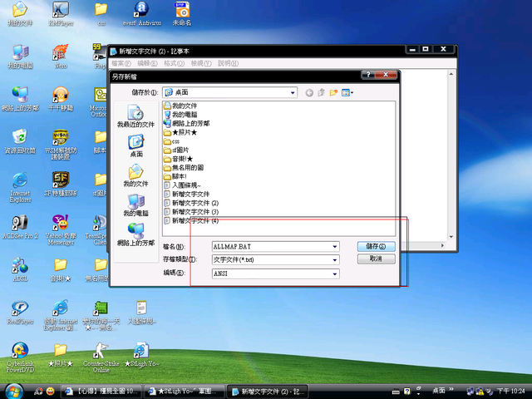The width and height of the screenshot is (532, 399).
Task: Select 新增文字文件 (3) in the file list
Action: (x=195, y=212)
